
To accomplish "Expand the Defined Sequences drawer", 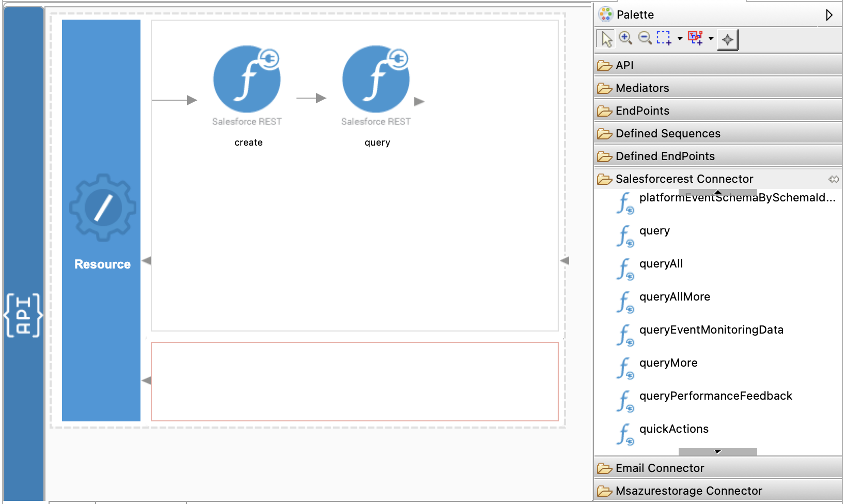I will tap(718, 133).
